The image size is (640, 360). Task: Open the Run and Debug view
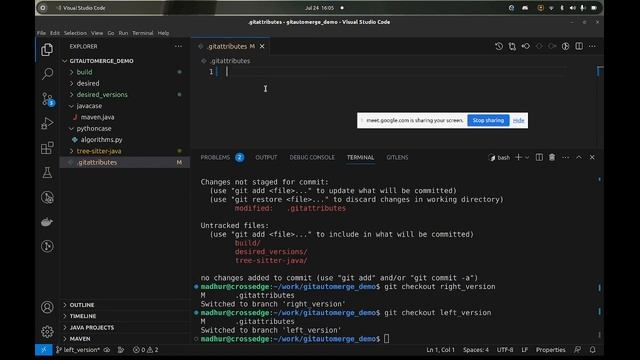[47, 123]
